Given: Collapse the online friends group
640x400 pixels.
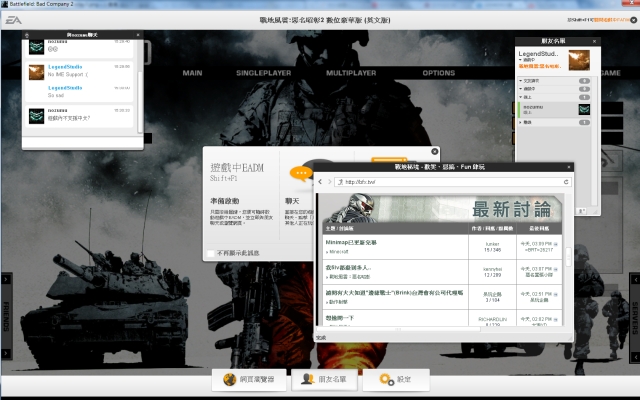Looking at the screenshot, I should (x=519, y=98).
